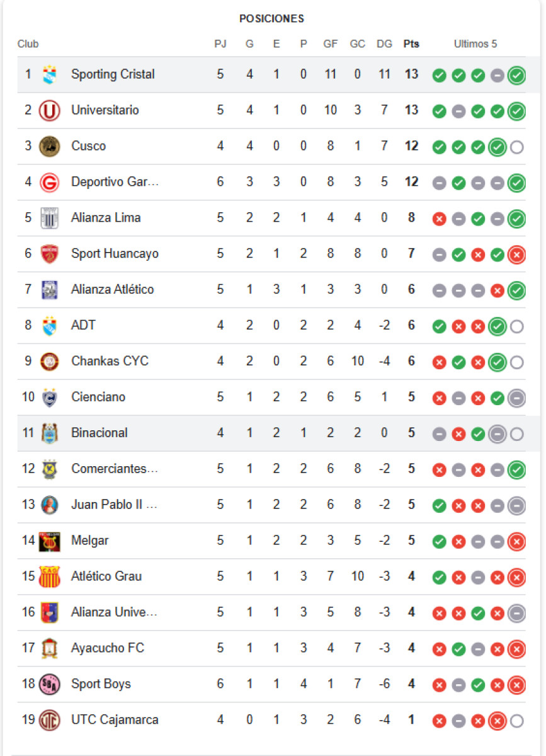Open the Chankas CYC team link

110,361
